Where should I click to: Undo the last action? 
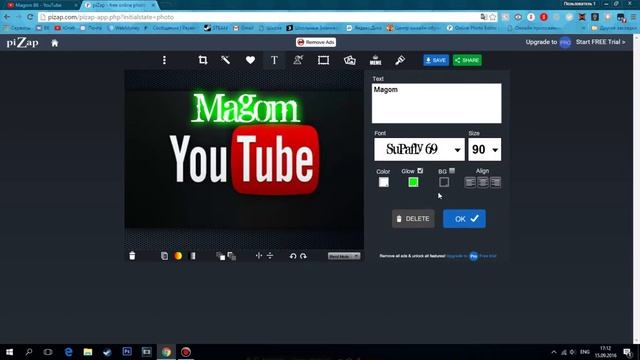point(293,256)
